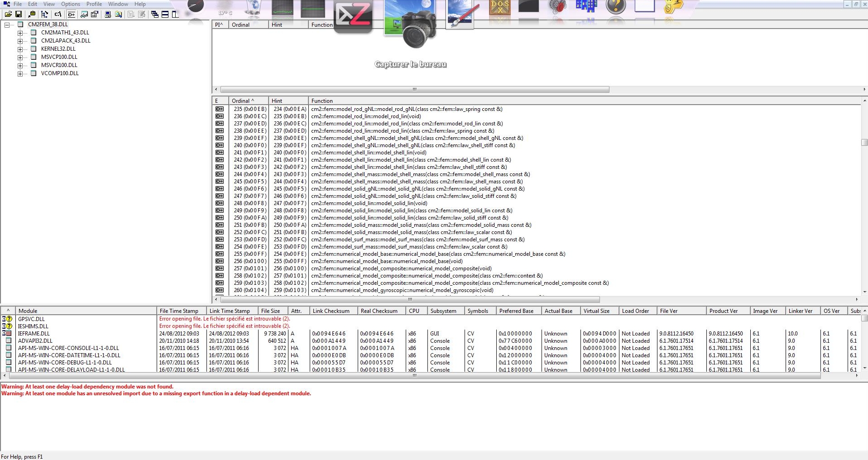Click C++ icon of ordinal 235 row
Image resolution: width=868 pixels, height=460 pixels.
220,109
